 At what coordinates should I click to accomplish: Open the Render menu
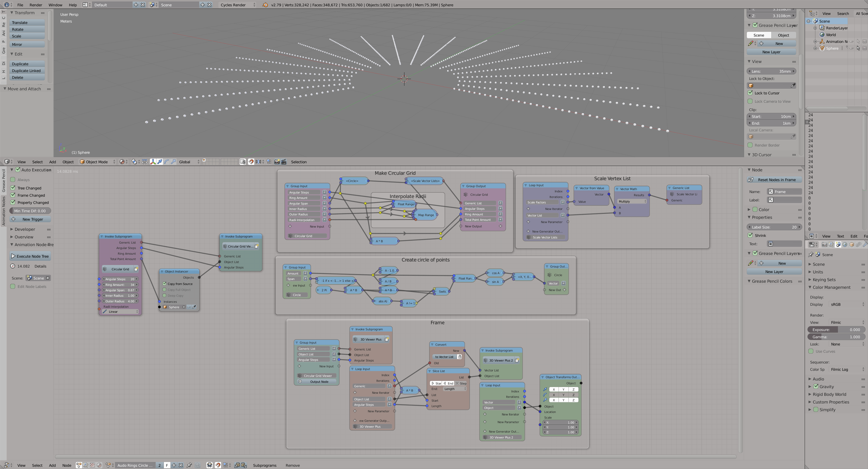(x=36, y=5)
